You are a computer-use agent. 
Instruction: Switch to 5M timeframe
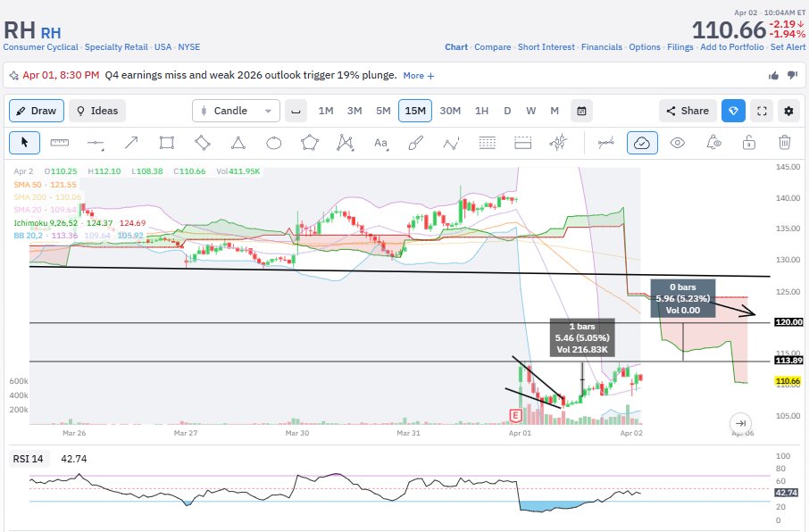(383, 111)
